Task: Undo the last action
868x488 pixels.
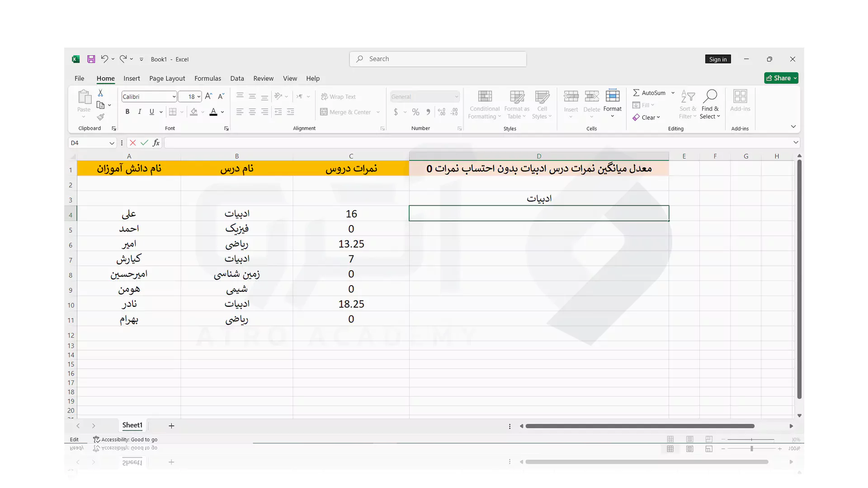Action: click(x=104, y=59)
